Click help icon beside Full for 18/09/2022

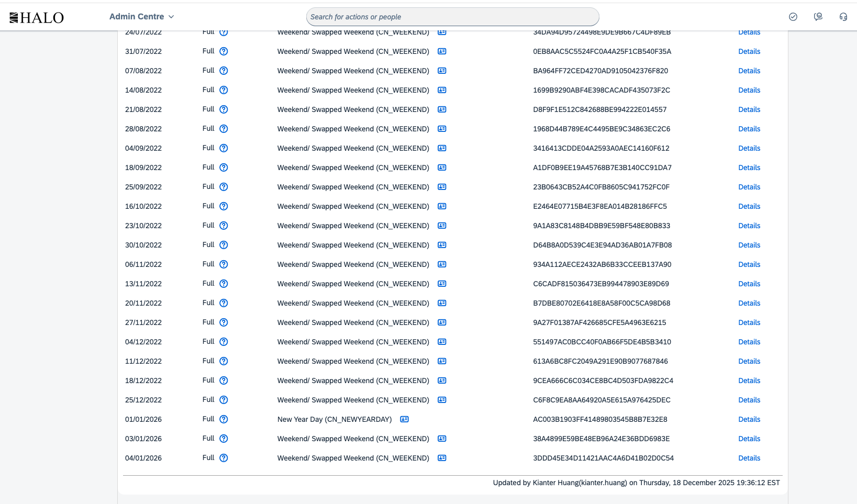click(x=224, y=167)
